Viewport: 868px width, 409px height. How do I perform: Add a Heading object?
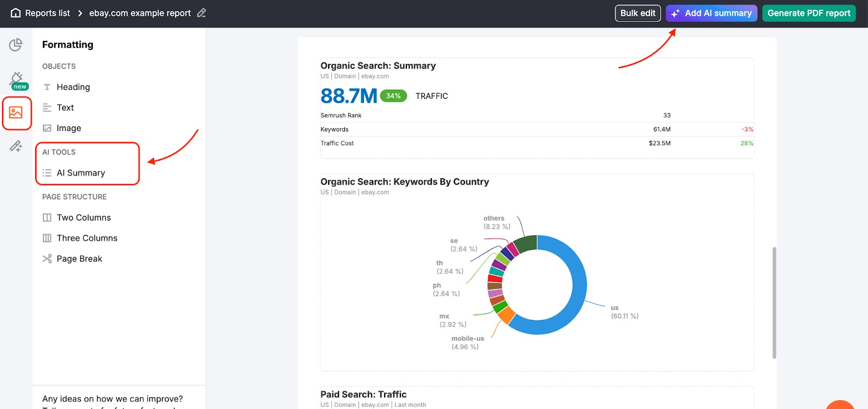[x=73, y=87]
